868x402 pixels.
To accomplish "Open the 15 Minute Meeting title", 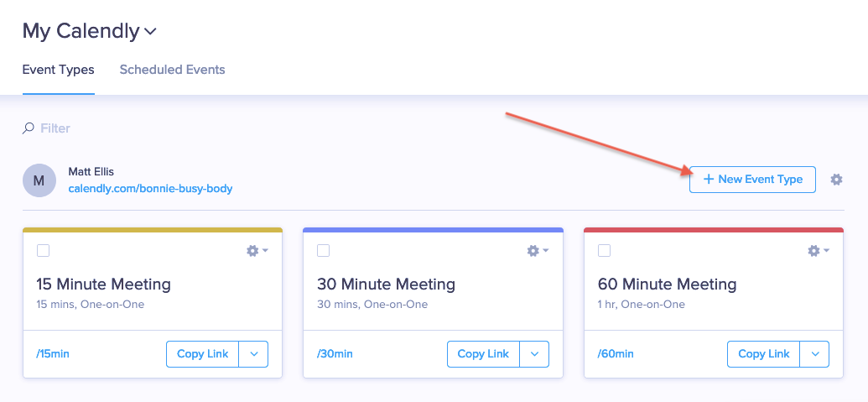I will pyautogui.click(x=103, y=285).
